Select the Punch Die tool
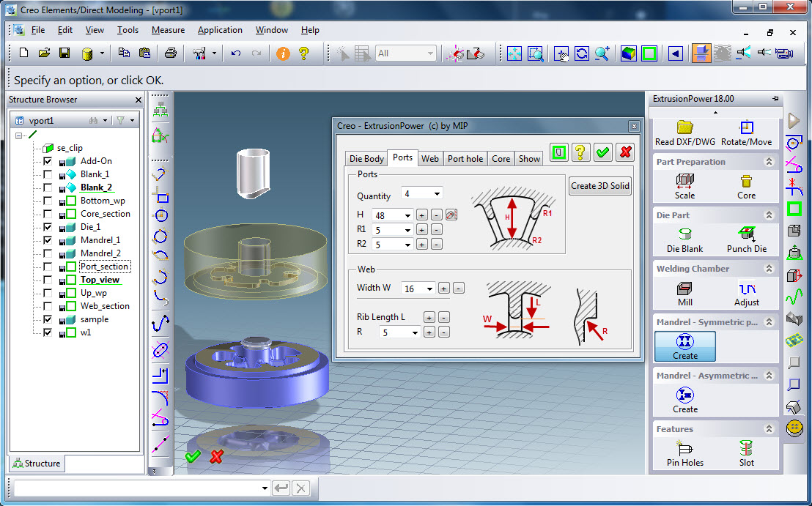This screenshot has width=812, height=506. (746, 234)
